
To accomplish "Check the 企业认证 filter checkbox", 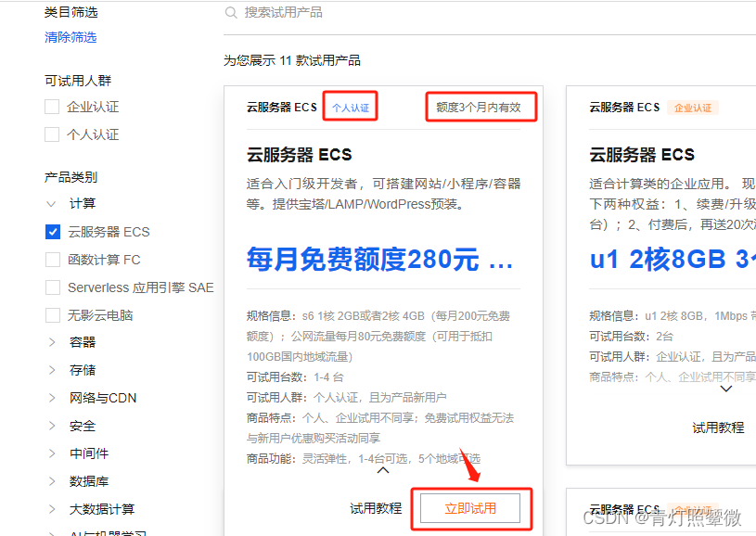I will pyautogui.click(x=52, y=107).
